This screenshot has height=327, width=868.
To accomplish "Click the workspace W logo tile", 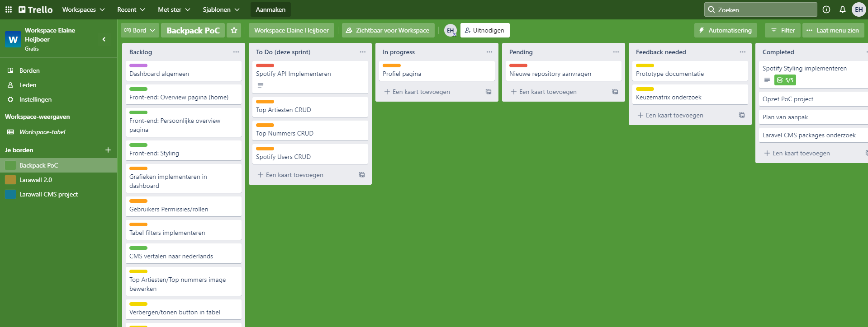I will (x=13, y=39).
